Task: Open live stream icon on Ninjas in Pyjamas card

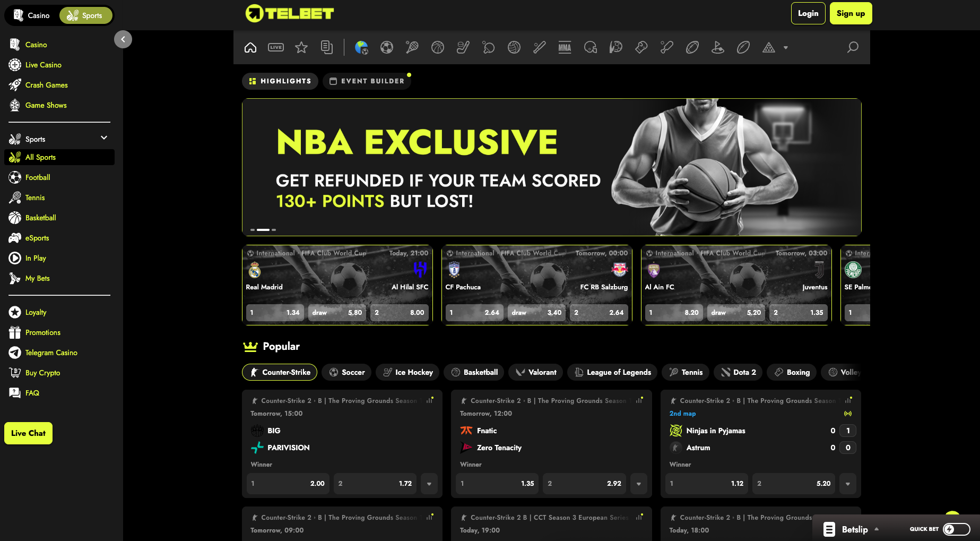Action: [848, 414]
